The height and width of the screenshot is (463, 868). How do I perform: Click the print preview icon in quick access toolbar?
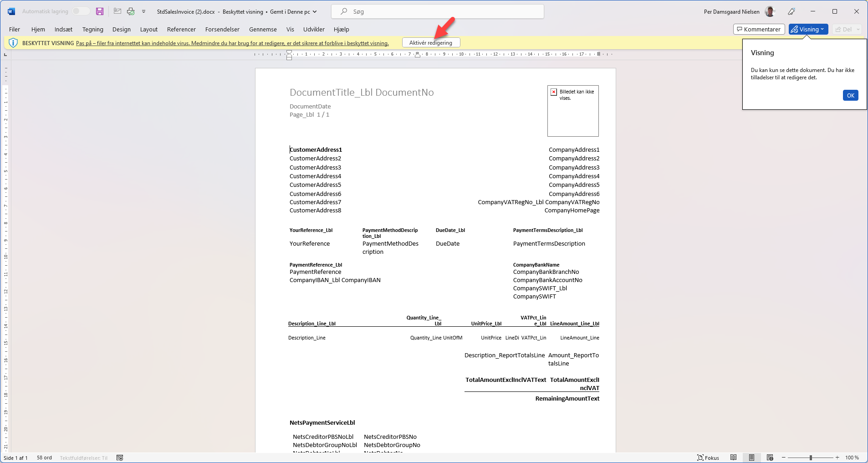[x=131, y=11]
